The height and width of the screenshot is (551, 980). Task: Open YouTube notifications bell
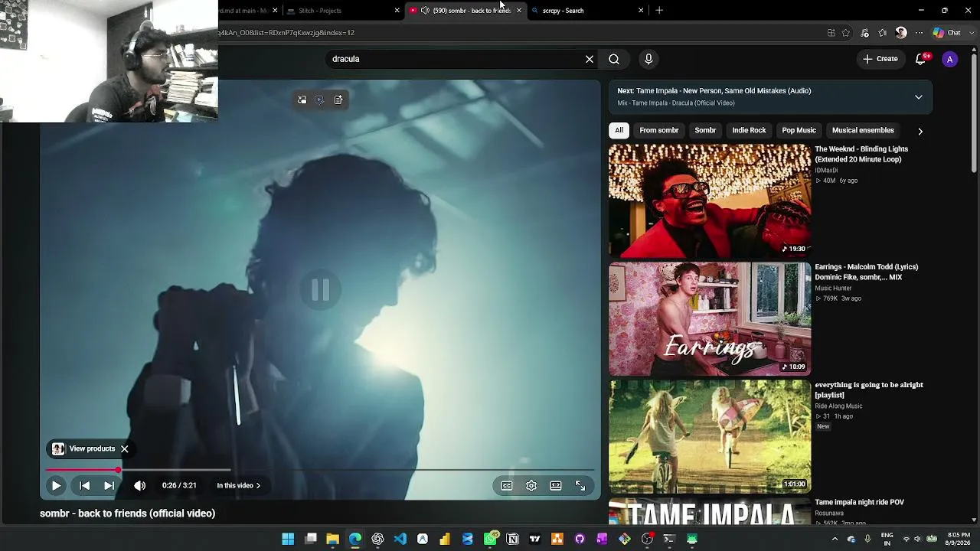tap(921, 59)
